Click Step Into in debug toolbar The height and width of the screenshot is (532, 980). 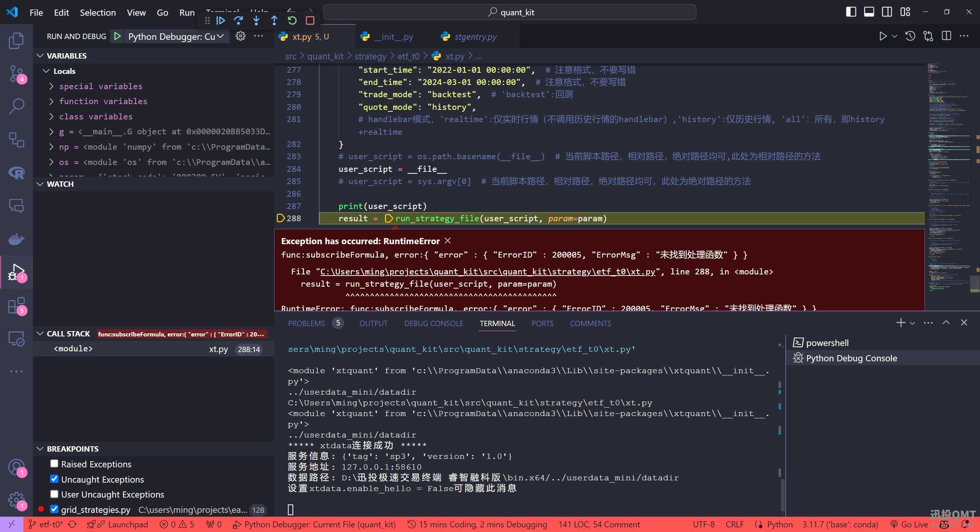[x=256, y=20]
